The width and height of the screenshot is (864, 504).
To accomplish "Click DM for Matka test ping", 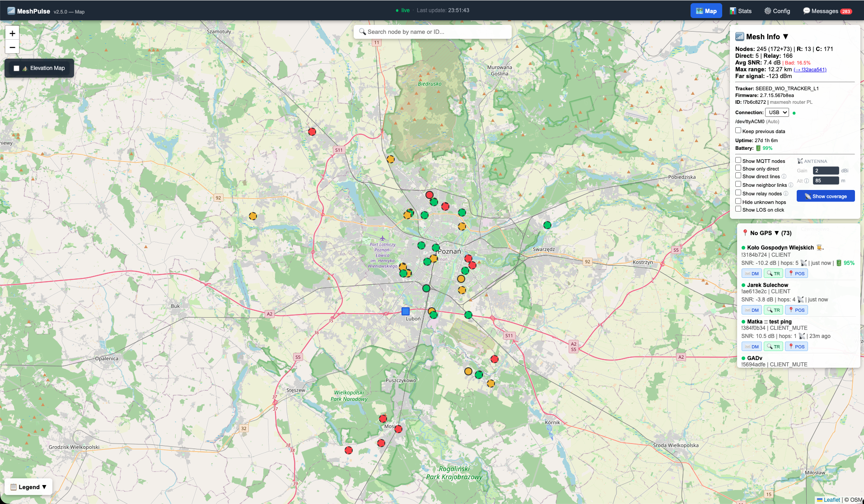I will [752, 347].
